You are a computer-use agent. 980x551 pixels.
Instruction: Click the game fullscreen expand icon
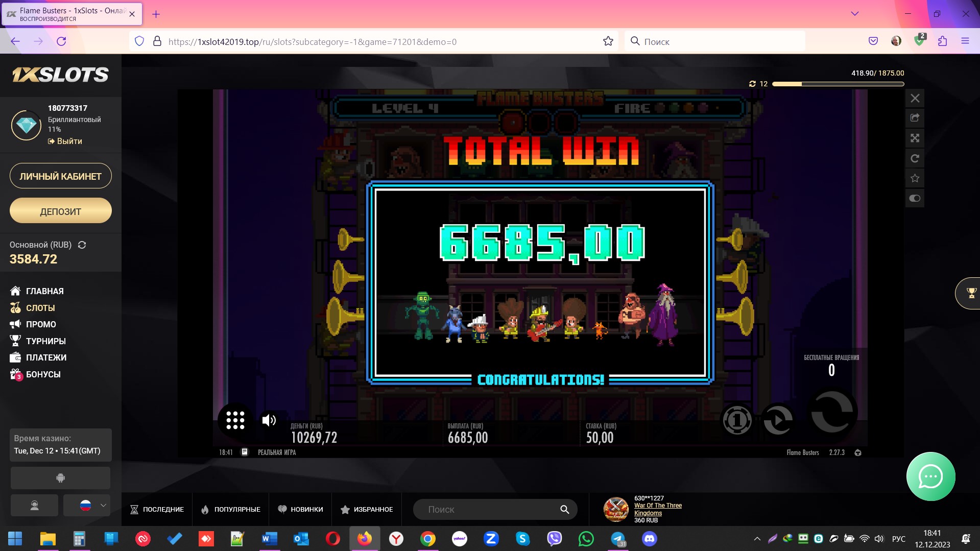point(915,138)
